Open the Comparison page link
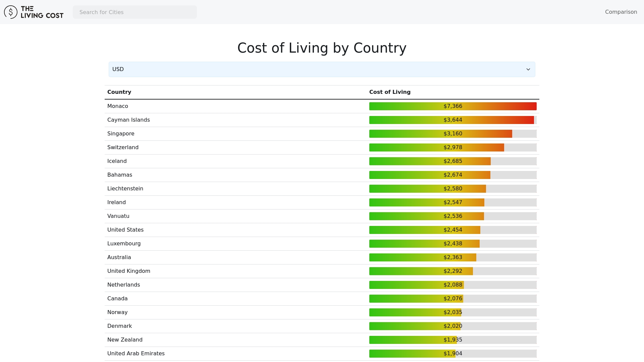The width and height of the screenshot is (644, 362). (x=621, y=12)
